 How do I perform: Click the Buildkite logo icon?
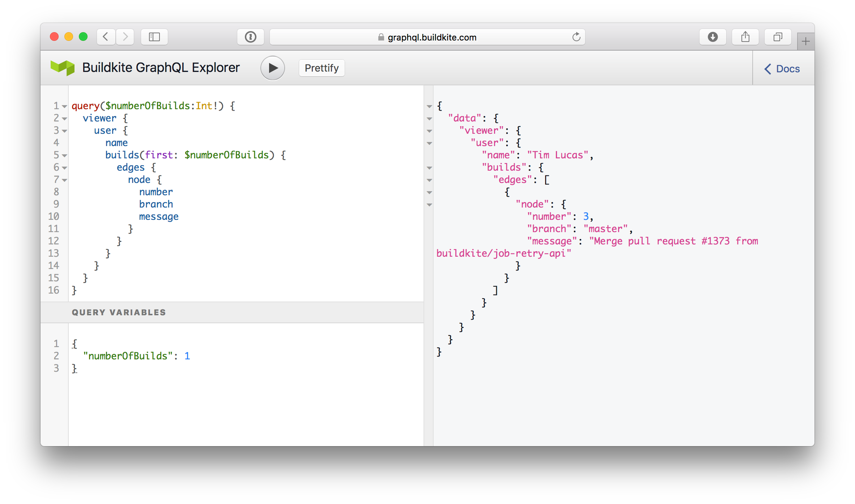point(62,68)
